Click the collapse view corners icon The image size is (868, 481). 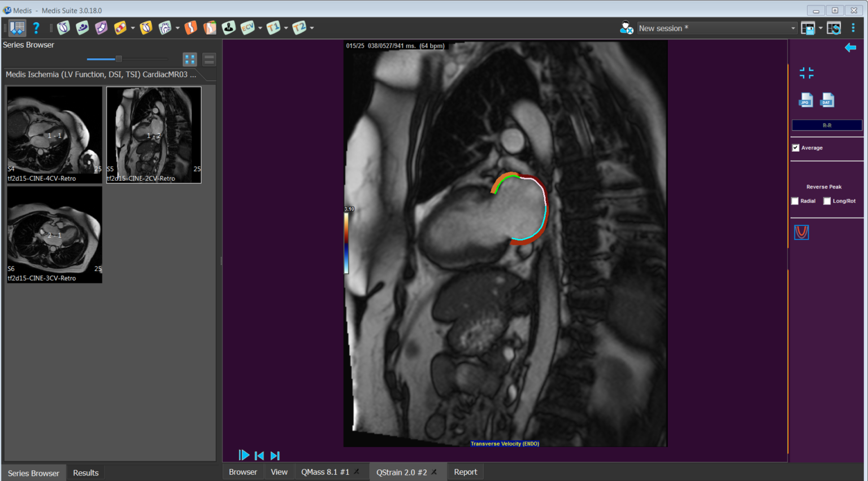[x=806, y=73]
